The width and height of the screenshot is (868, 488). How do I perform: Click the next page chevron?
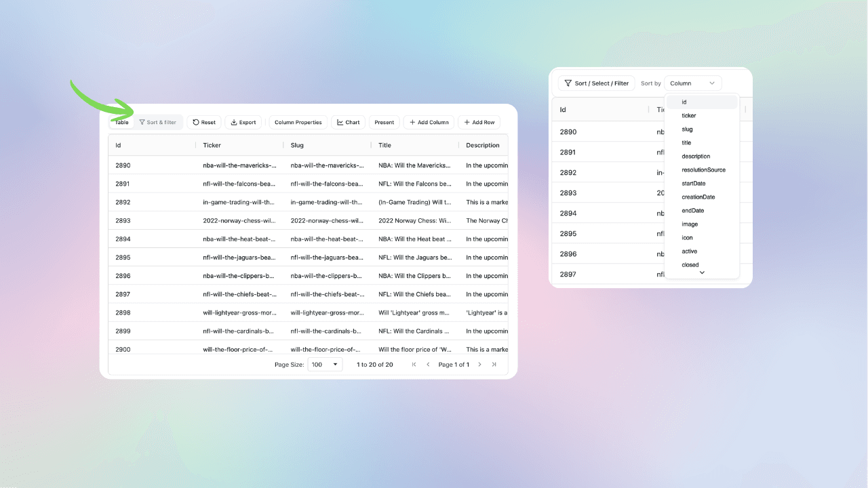point(479,364)
